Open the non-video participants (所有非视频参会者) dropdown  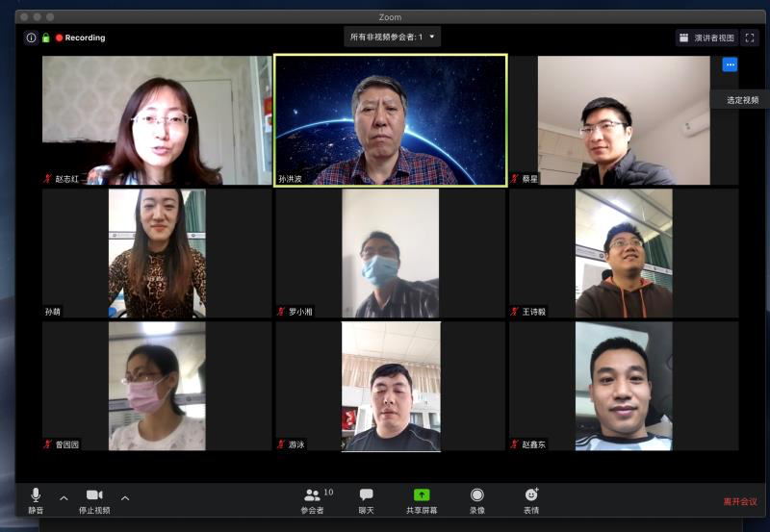pos(392,37)
